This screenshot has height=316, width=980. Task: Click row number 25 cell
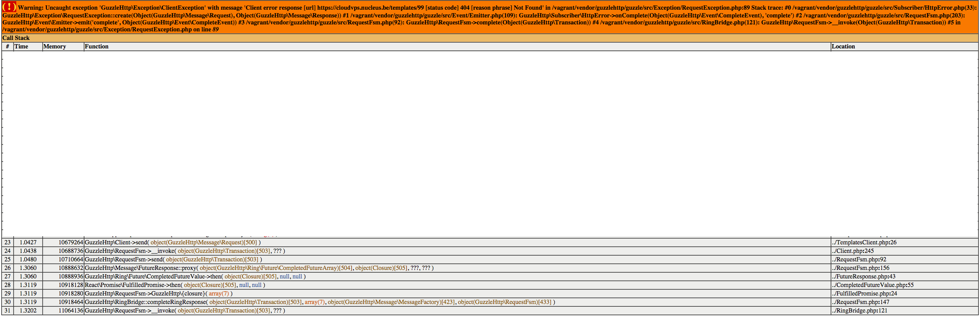pyautogui.click(x=8, y=259)
